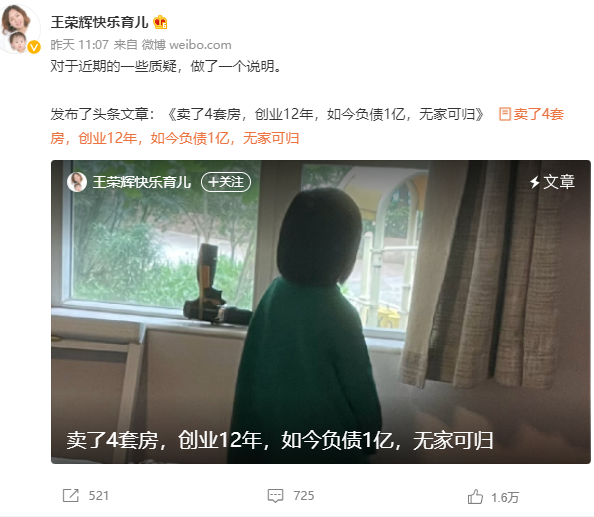Open comments via the speech bubble icon

pos(275,495)
